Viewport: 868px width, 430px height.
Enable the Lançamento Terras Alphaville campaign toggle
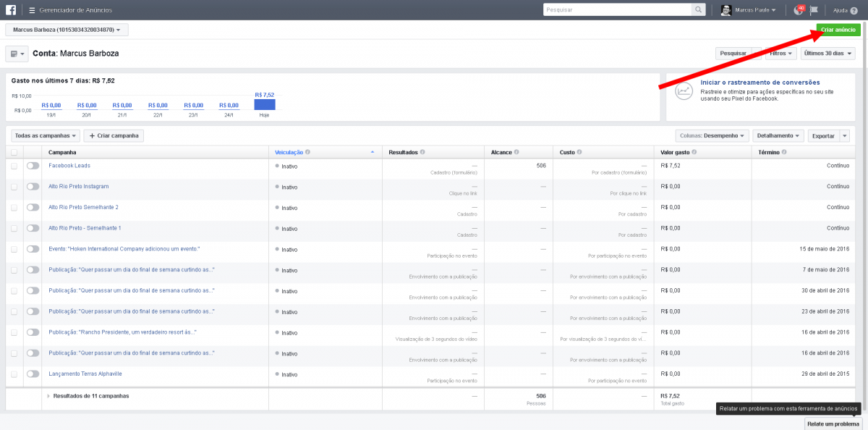(x=33, y=374)
